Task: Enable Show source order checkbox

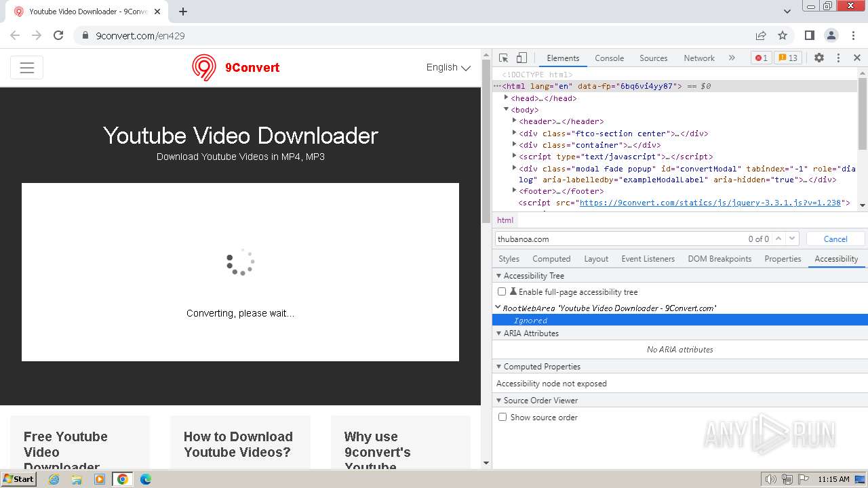Action: [502, 417]
